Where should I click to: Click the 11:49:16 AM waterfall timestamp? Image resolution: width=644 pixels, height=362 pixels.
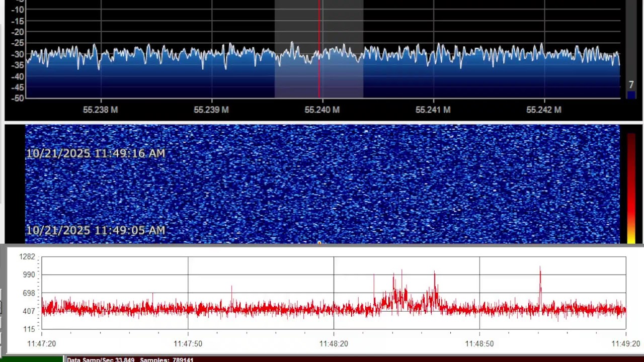pos(96,153)
